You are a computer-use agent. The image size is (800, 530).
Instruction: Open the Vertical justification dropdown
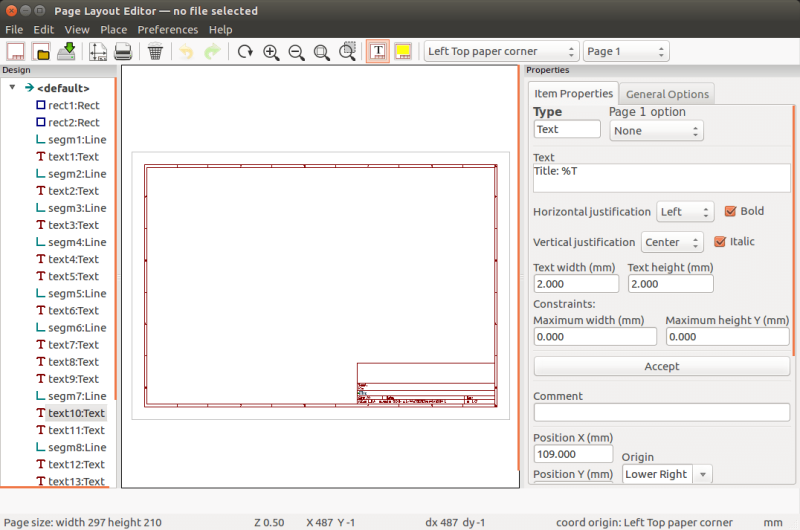[672, 242]
